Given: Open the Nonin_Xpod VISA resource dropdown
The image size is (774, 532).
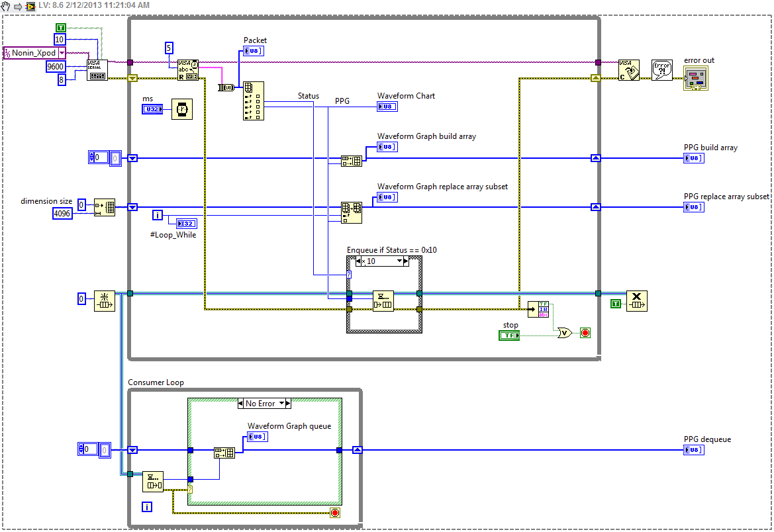Looking at the screenshot, I should click(62, 53).
